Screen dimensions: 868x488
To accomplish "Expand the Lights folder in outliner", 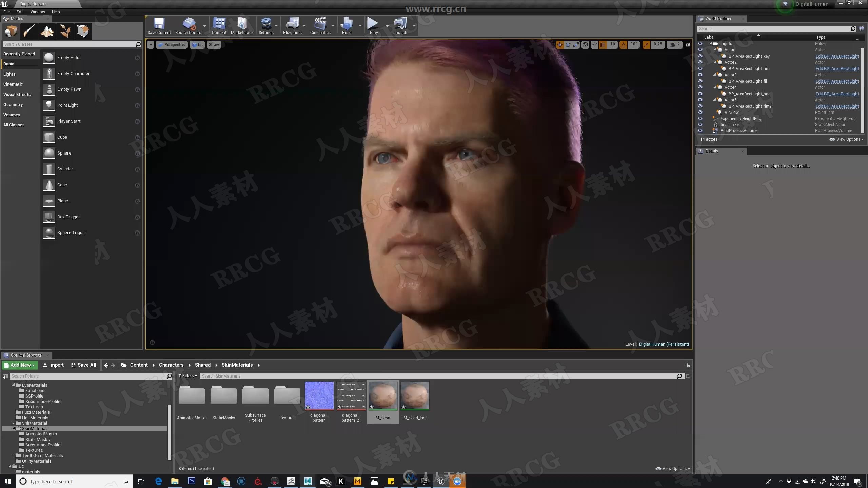I will click(x=711, y=43).
